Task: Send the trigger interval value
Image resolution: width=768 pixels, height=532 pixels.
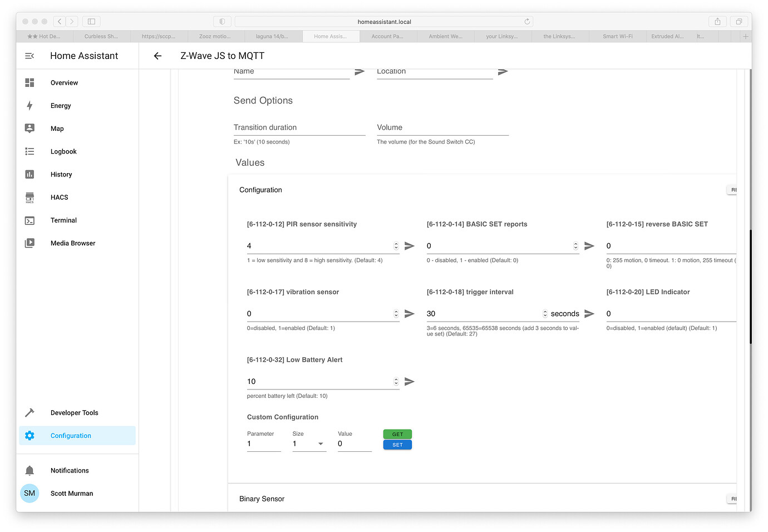Action: click(x=589, y=314)
